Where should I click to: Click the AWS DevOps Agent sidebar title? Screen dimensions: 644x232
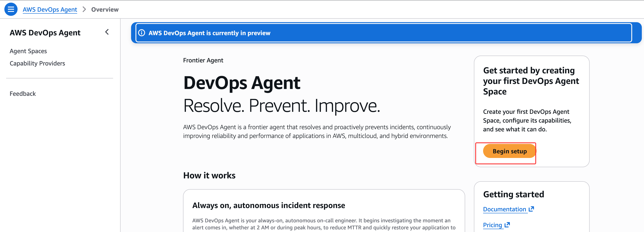[x=45, y=33]
